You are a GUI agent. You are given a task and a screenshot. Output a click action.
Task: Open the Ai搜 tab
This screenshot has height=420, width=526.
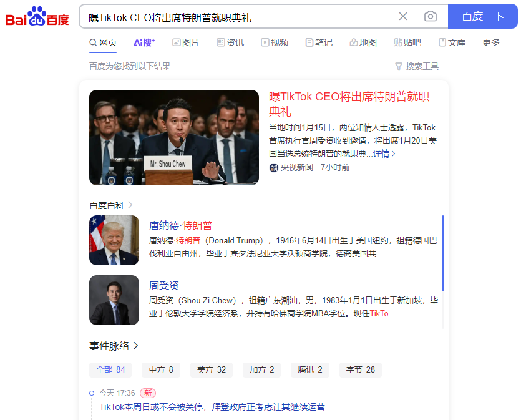[144, 42]
